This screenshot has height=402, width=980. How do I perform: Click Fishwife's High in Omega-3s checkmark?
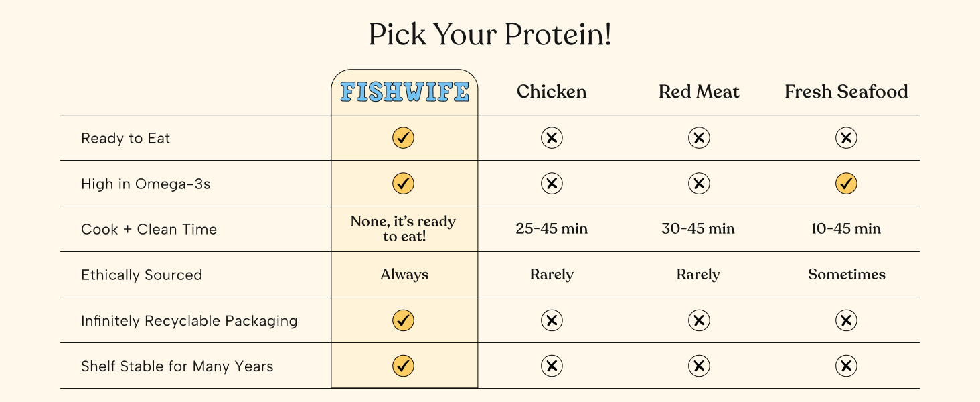point(403,184)
